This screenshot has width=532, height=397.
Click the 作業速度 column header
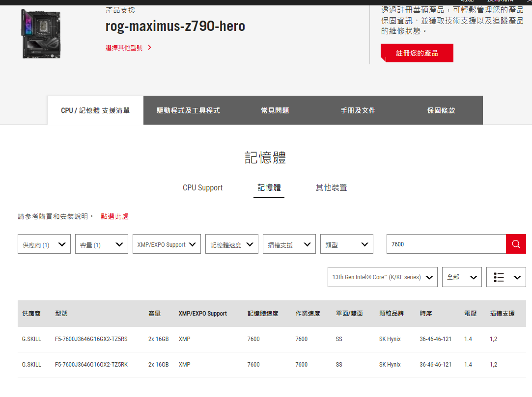coord(308,313)
